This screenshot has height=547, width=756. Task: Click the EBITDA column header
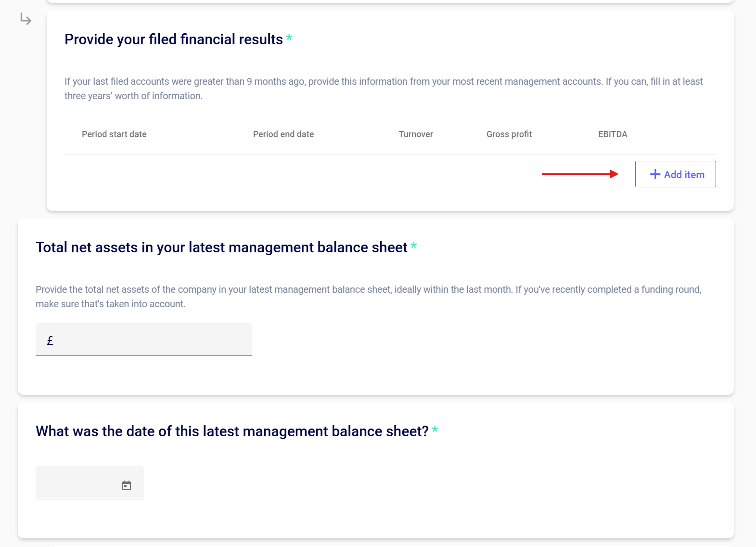(x=613, y=134)
